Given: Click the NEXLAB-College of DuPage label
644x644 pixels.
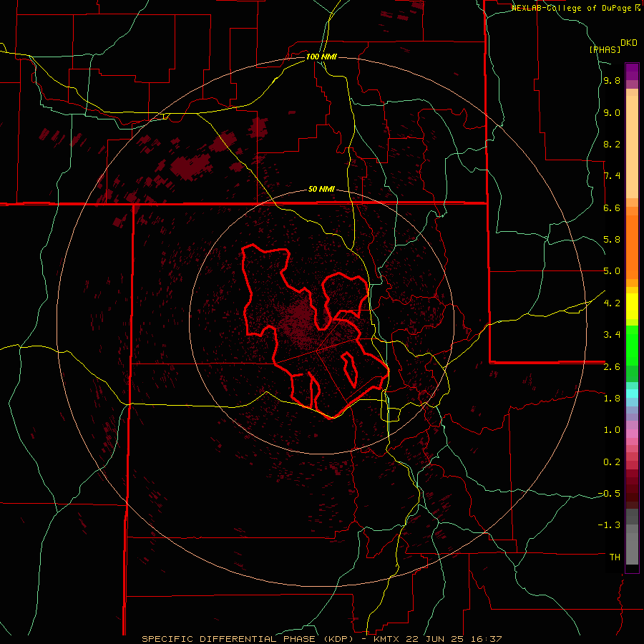Looking at the screenshot, I should (571, 8).
